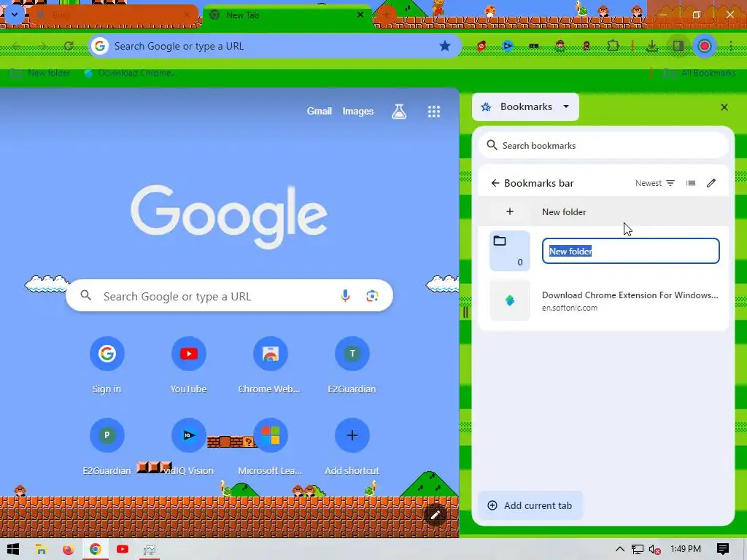747x560 pixels.
Task: Click the Google search box on page
Action: coord(229,296)
